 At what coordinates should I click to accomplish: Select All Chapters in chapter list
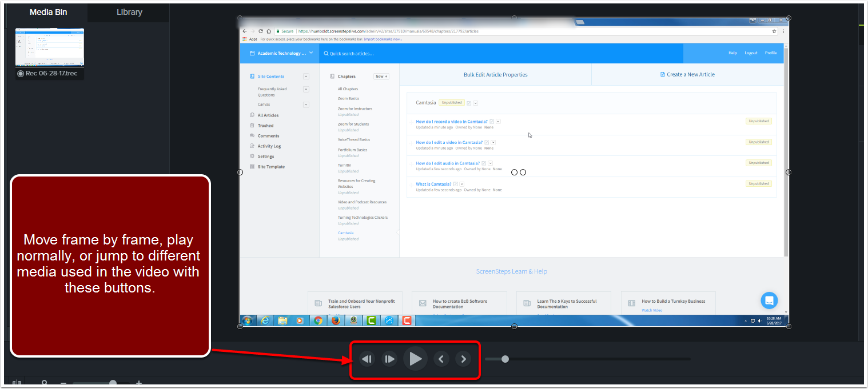point(348,89)
